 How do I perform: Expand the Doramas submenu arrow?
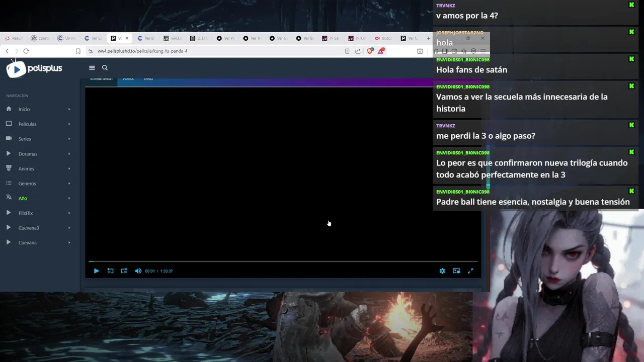pos(69,154)
